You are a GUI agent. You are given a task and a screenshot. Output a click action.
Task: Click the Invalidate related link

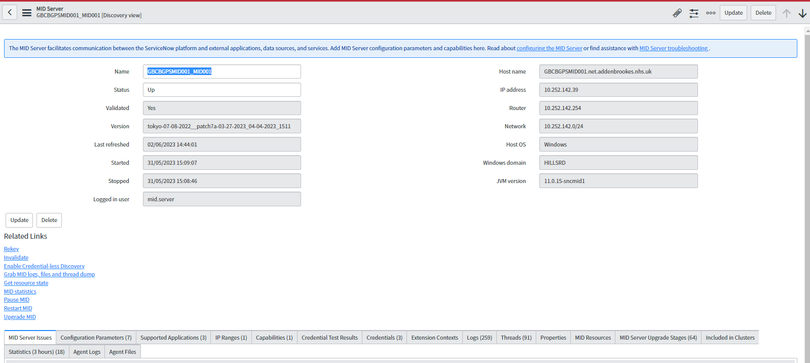pyautogui.click(x=16, y=257)
